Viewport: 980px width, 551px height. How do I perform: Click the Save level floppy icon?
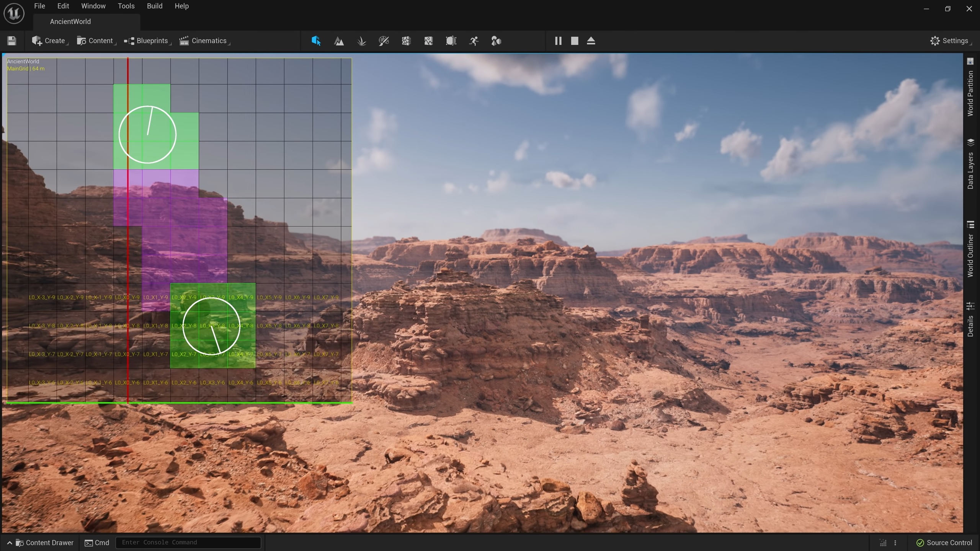pos(11,41)
